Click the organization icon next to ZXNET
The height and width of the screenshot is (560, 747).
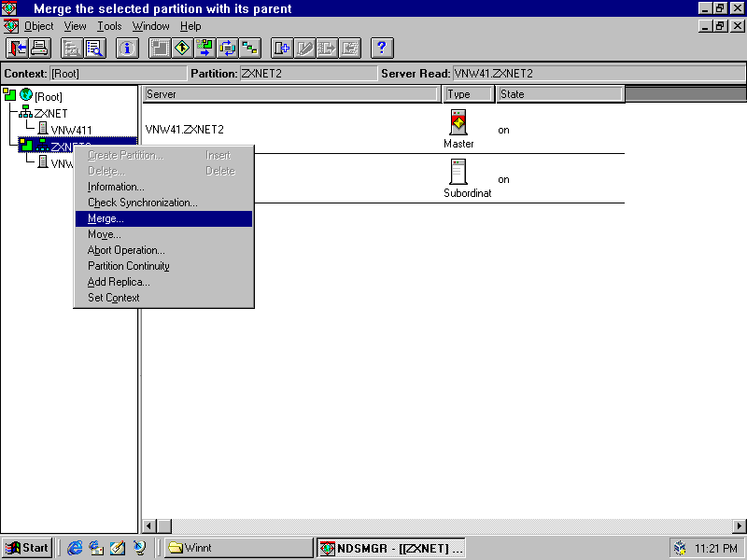26,112
